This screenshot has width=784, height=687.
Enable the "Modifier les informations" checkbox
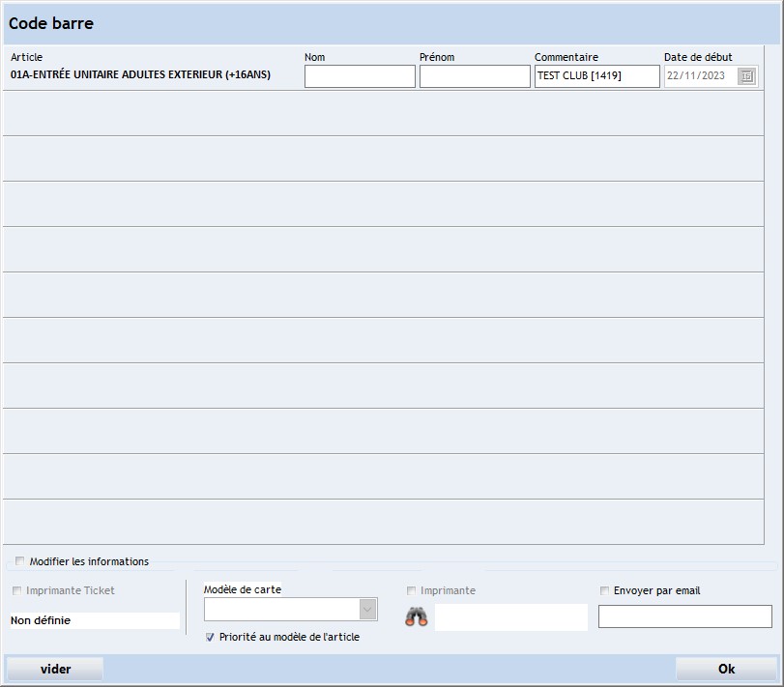coord(18,560)
